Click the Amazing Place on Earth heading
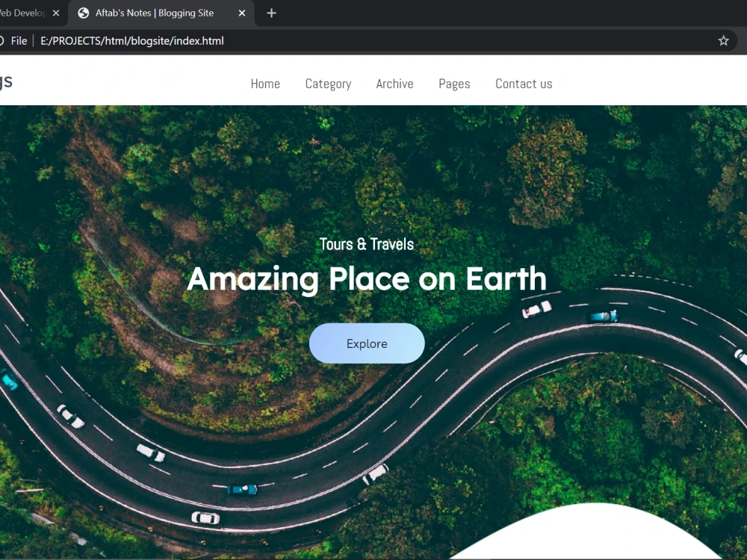 [366, 279]
